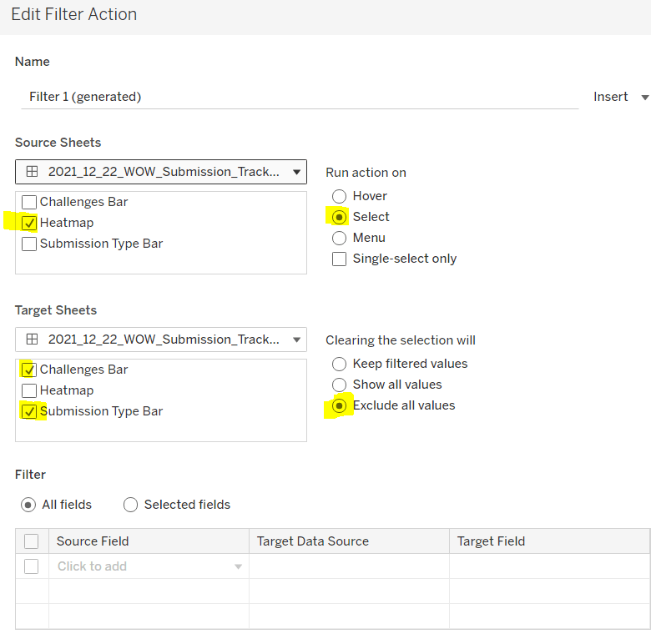Switch filter to Selected fields
Screen dimensions: 651x644
130,505
